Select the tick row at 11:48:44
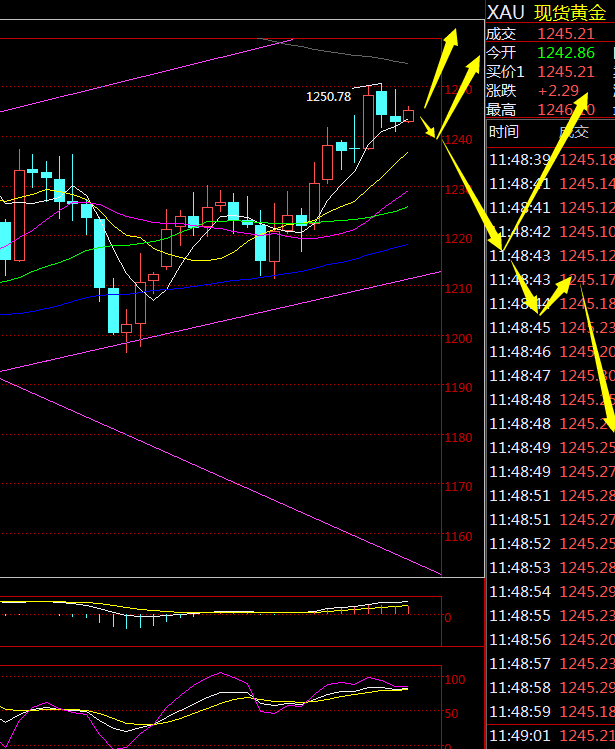The height and width of the screenshot is (749, 615). tap(551, 304)
